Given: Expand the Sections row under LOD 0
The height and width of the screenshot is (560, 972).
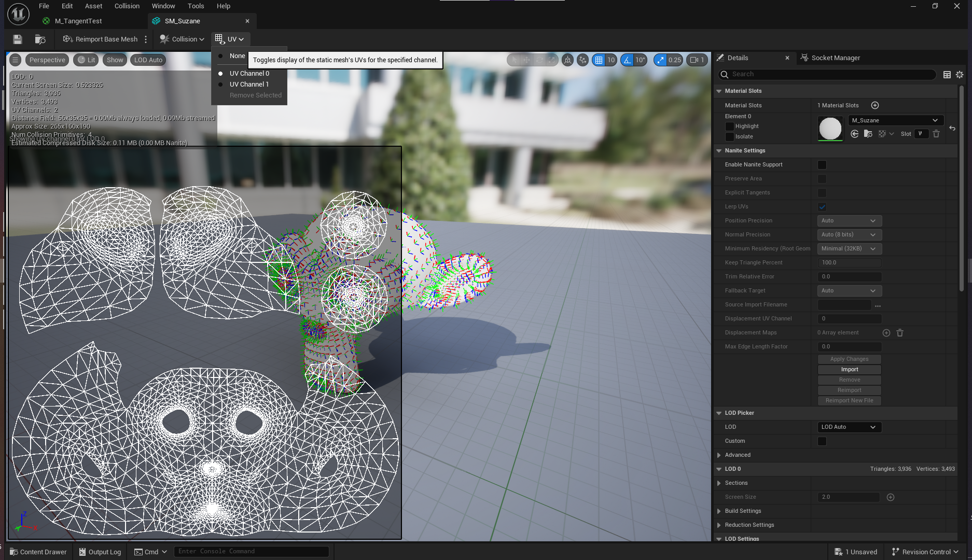Looking at the screenshot, I should (719, 483).
